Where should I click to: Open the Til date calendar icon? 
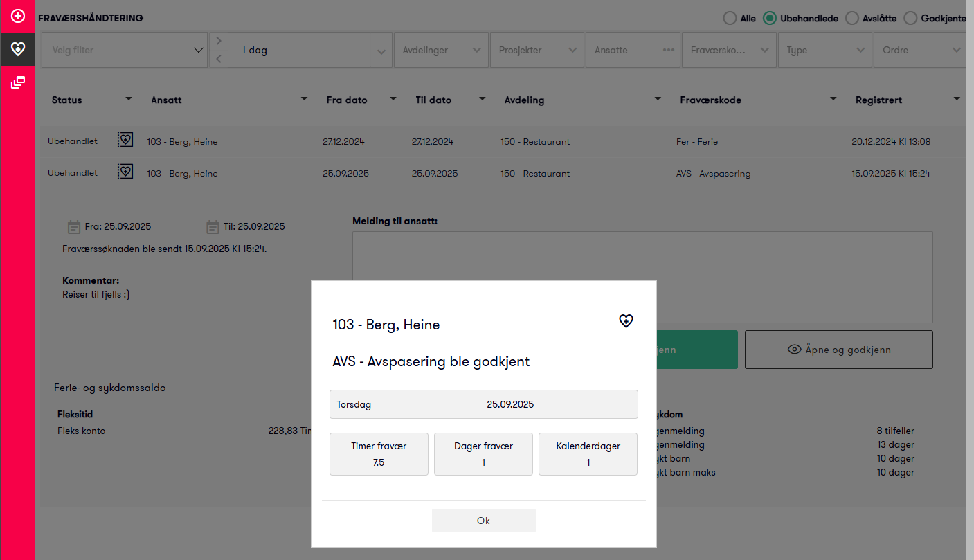[213, 226]
